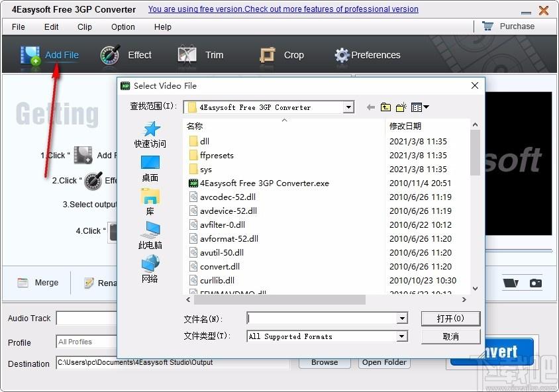Select Libraries (库) in sidebar
Viewport: 559px width, 392px height.
150,202
